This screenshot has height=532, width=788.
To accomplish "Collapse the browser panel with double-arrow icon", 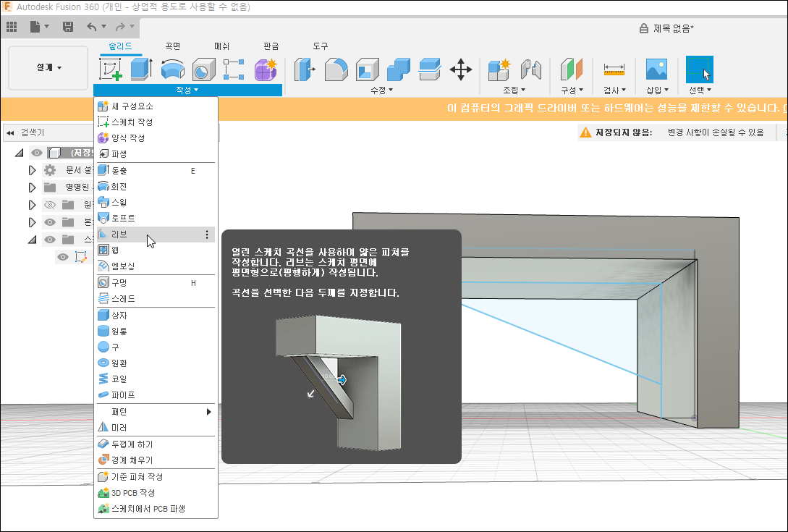I will click(x=10, y=132).
